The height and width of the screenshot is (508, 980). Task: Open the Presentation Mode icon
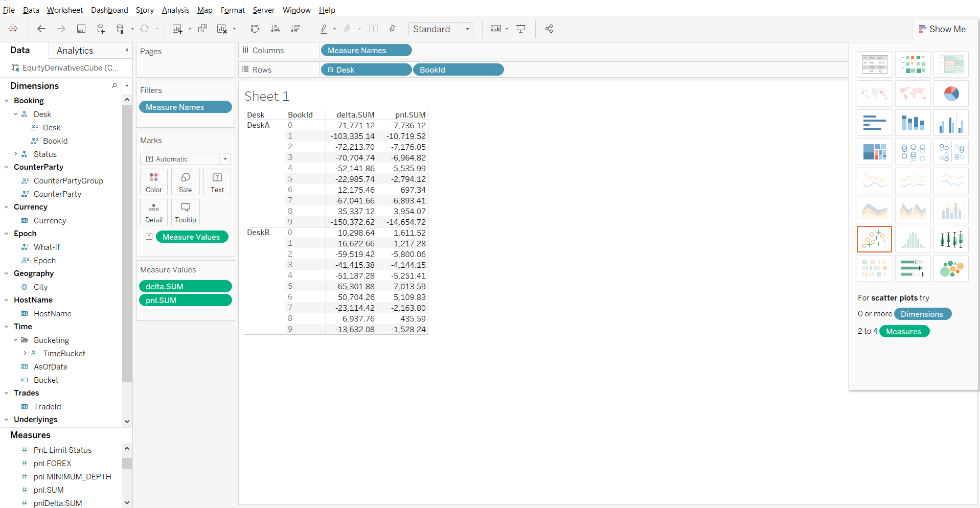[x=520, y=29]
